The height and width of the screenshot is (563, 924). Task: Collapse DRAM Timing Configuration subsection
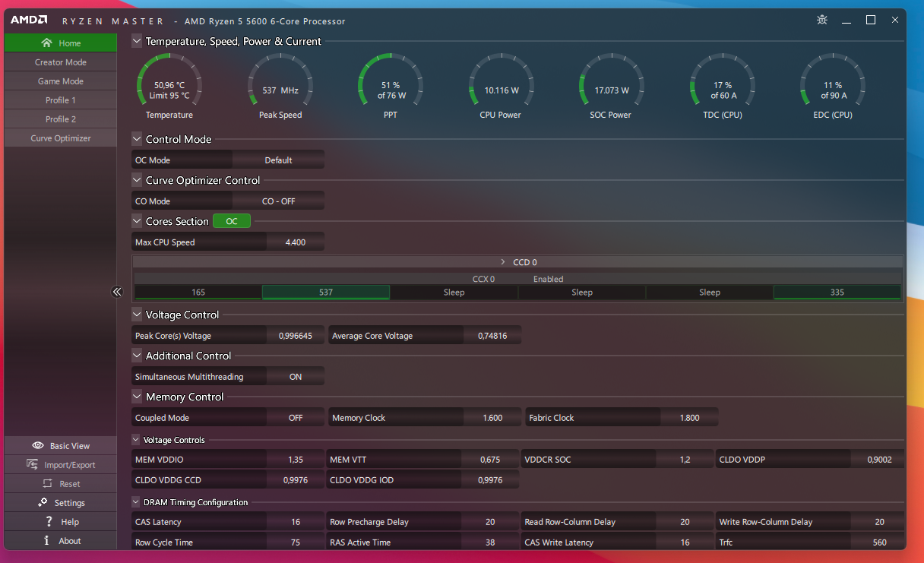(x=136, y=502)
